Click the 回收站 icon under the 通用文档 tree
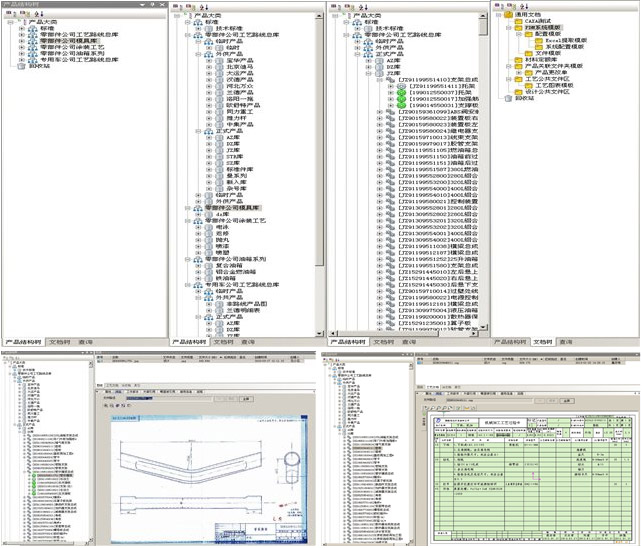This screenshot has width=642, height=548. click(x=509, y=98)
